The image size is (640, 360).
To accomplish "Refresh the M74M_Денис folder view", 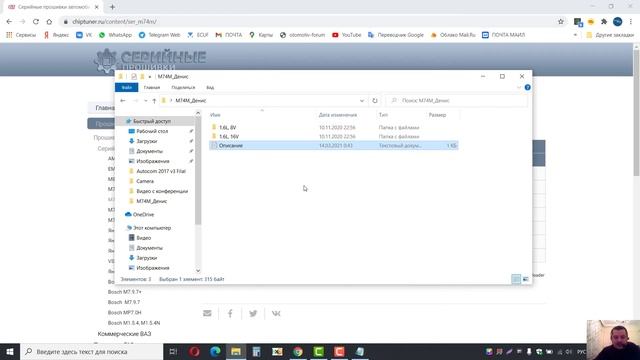I will pyautogui.click(x=375, y=100).
